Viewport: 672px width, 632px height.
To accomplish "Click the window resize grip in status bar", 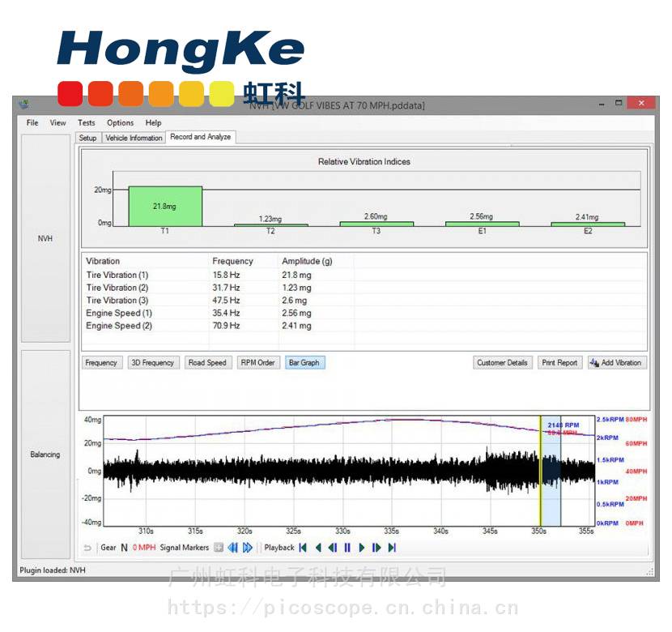I will pos(649,571).
